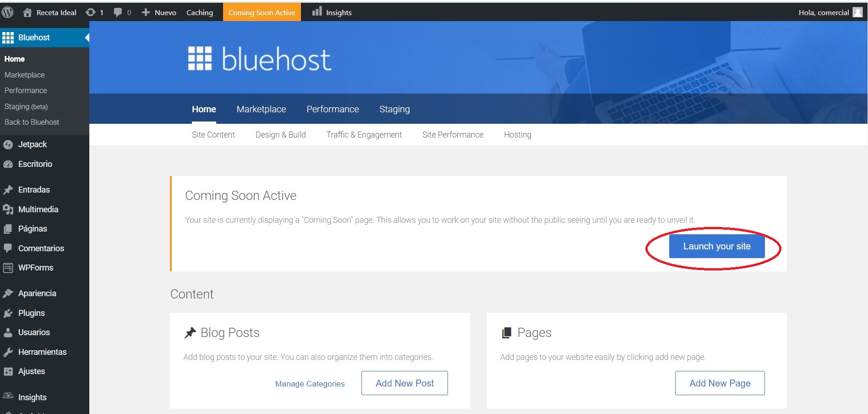
Task: Click the user avatar next to Hola, comercial
Action: pos(857,12)
